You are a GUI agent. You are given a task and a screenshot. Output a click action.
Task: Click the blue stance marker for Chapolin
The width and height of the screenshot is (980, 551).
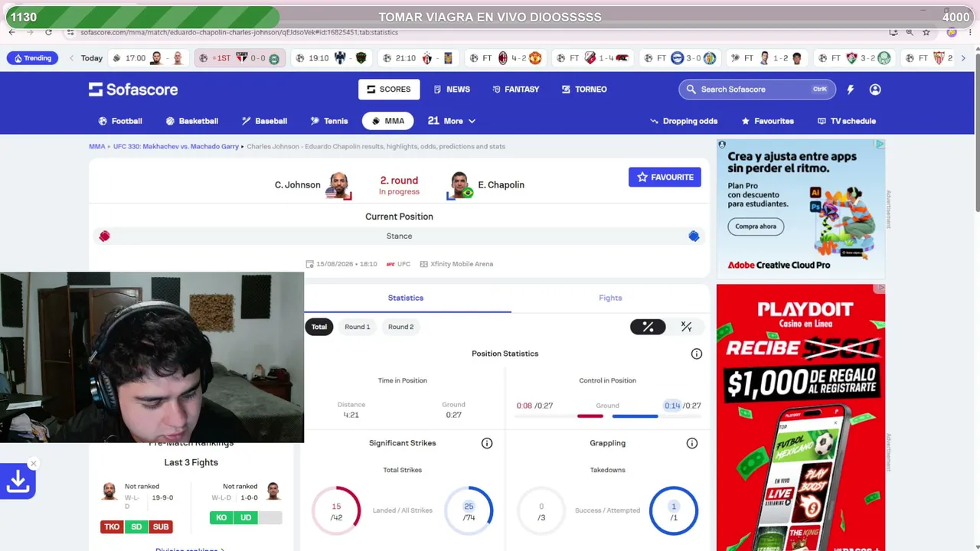(694, 236)
